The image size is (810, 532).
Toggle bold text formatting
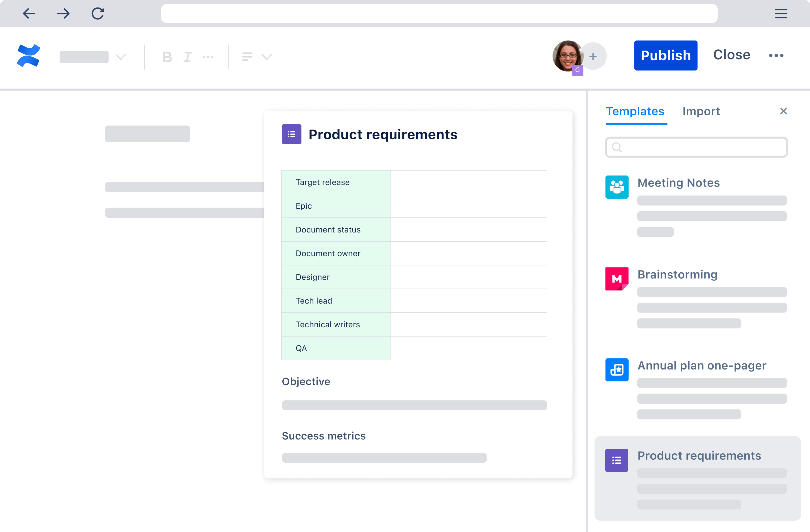point(167,57)
